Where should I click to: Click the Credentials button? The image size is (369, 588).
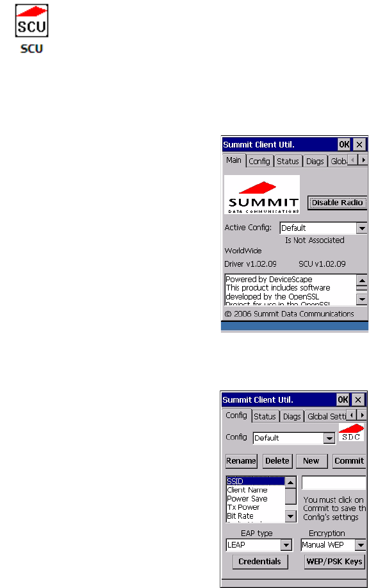[260, 562]
